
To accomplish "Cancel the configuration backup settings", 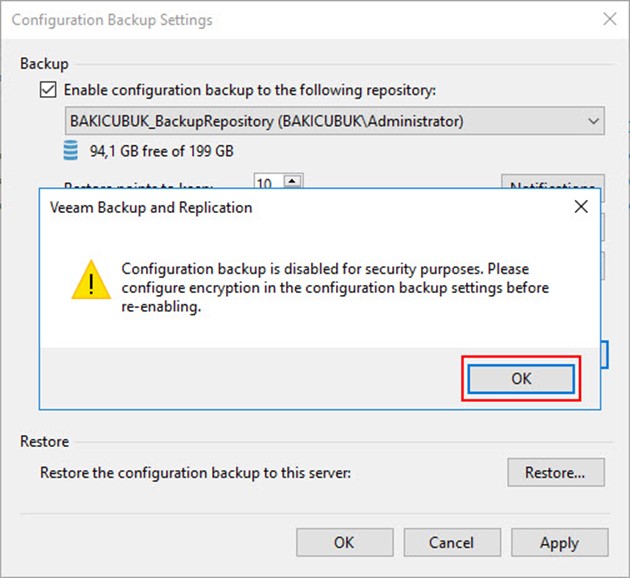I will click(452, 543).
